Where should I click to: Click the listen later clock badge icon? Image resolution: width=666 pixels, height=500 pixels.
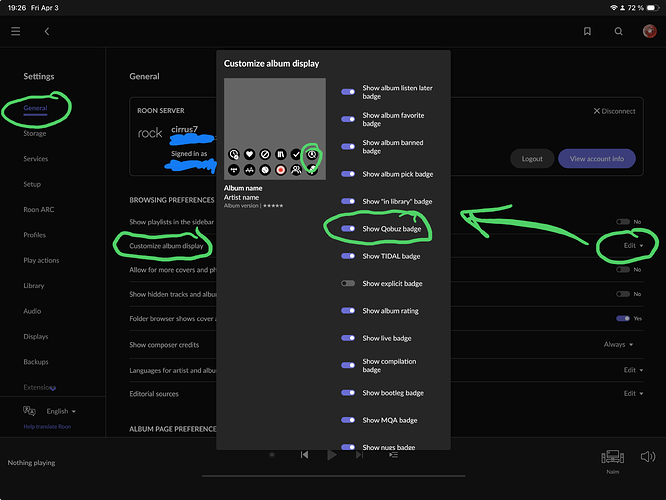click(234, 154)
